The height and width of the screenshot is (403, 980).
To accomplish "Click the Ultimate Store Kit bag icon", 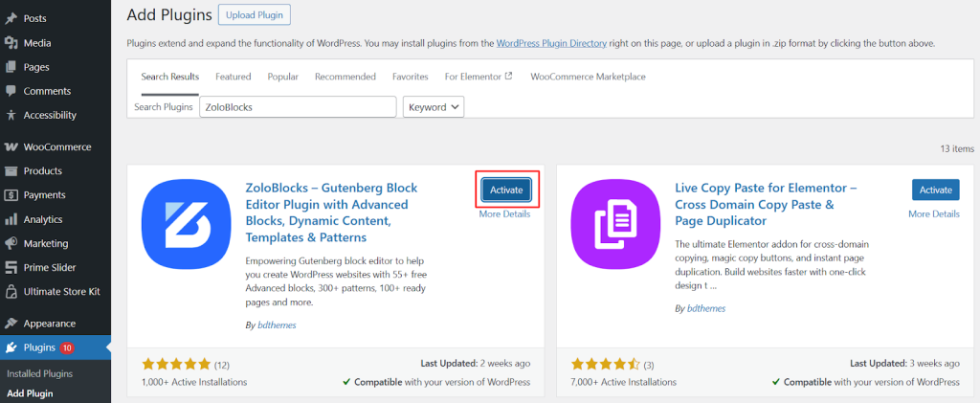I will tap(11, 291).
